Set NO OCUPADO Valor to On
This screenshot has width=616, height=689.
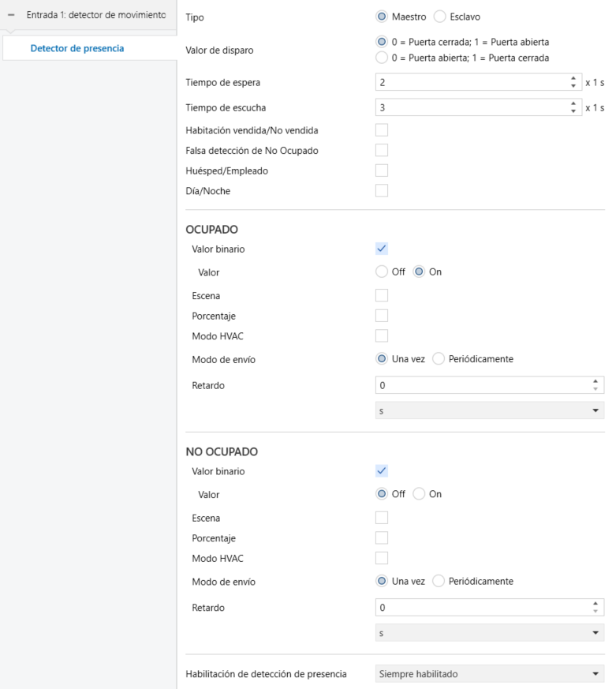pos(419,494)
